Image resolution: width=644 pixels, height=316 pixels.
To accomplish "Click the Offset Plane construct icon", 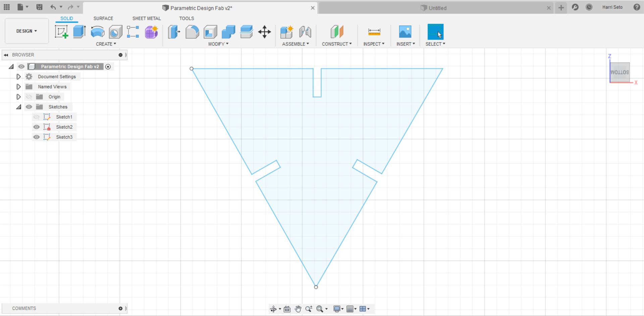I will pyautogui.click(x=337, y=32).
